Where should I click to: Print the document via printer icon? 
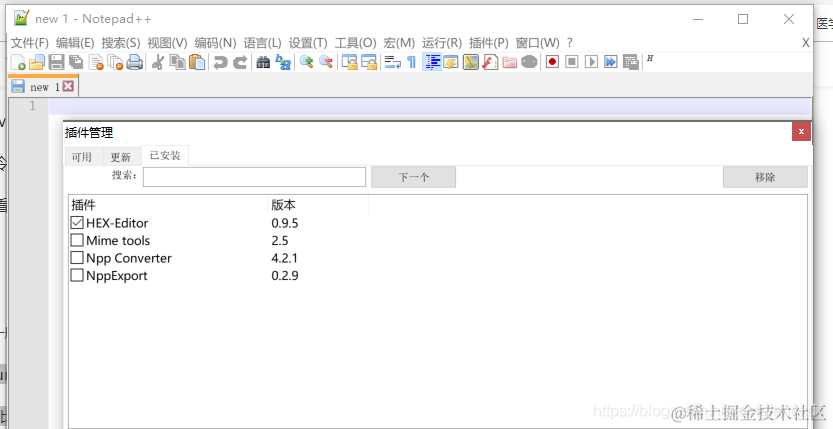134,62
